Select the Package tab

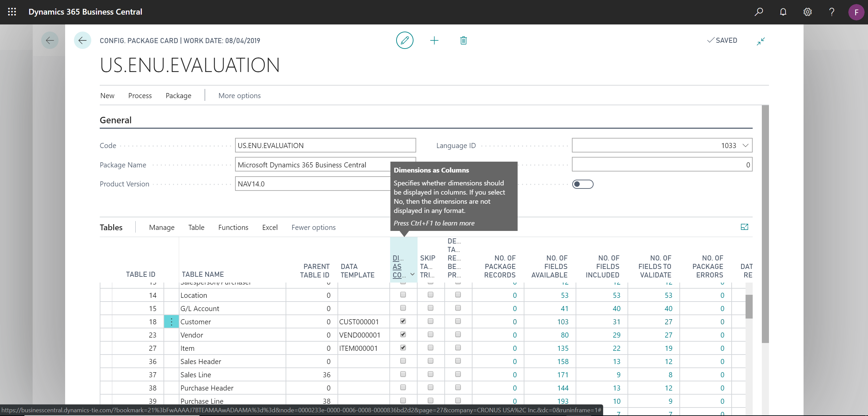(178, 95)
